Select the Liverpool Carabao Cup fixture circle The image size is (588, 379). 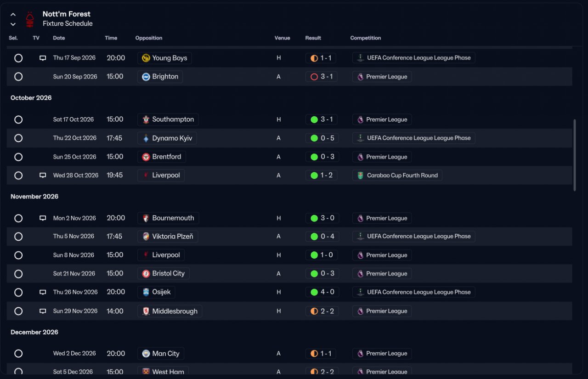18,175
